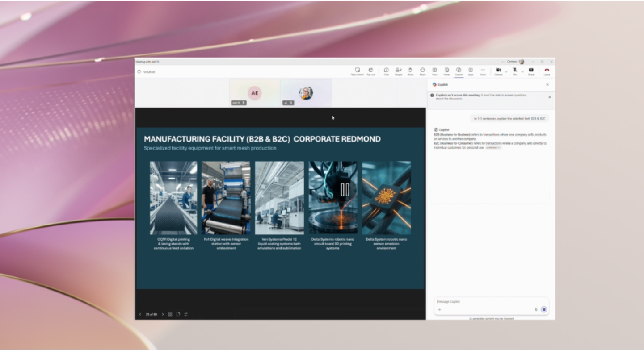
Task: Click the robotic nano sensor emulsion caption
Action: click(x=386, y=244)
